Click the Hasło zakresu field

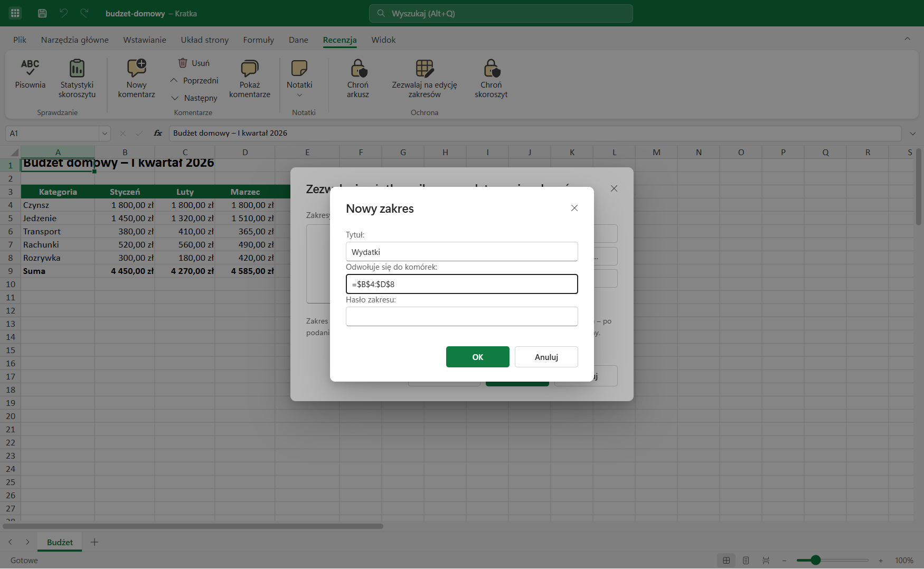tap(462, 317)
